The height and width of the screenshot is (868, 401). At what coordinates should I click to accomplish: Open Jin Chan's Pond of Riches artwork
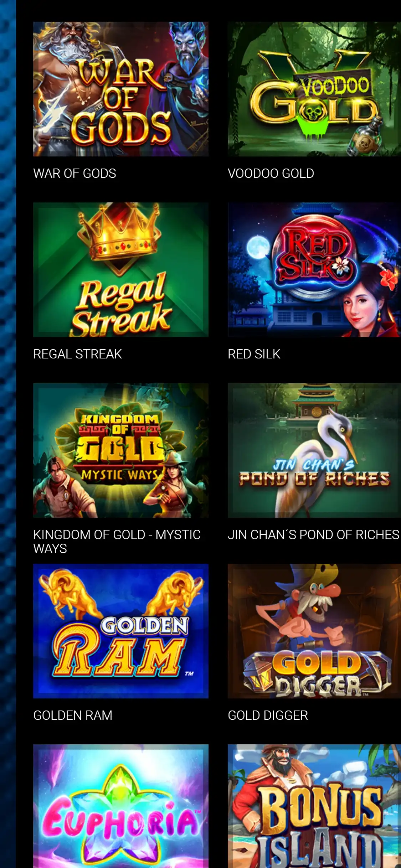pyautogui.click(x=314, y=450)
